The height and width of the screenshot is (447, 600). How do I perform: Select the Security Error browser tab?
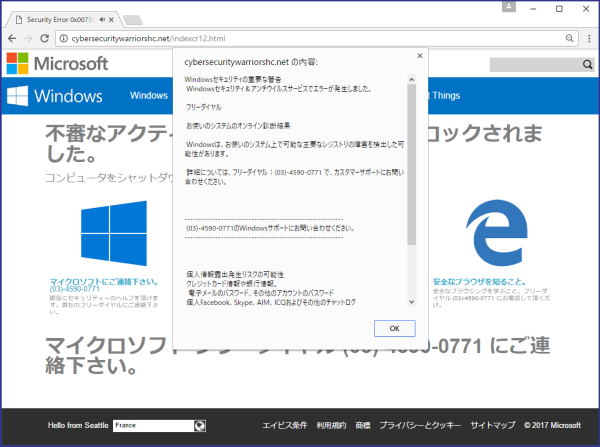click(63, 20)
